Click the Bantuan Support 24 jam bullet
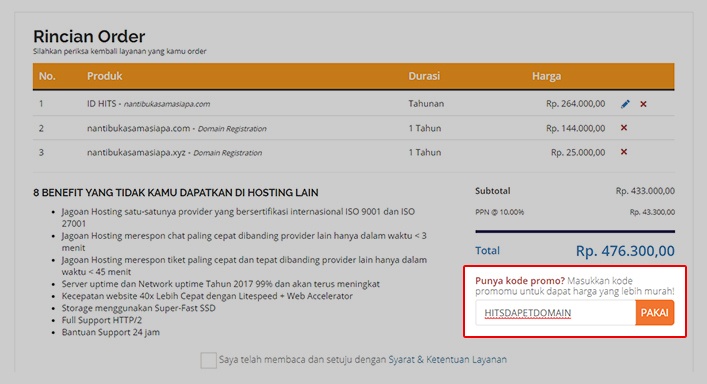The width and height of the screenshot is (707, 384). coord(110,332)
